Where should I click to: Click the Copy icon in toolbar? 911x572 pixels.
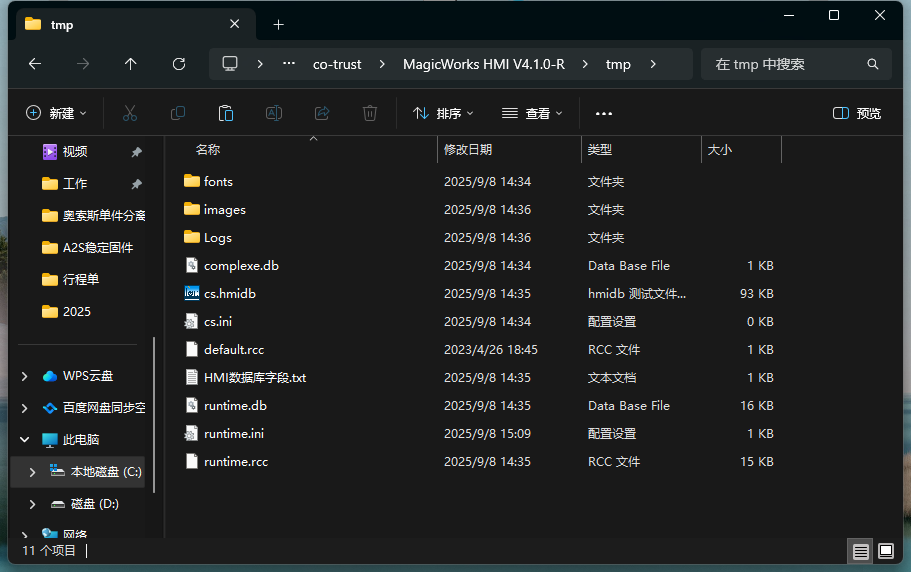[x=178, y=113]
